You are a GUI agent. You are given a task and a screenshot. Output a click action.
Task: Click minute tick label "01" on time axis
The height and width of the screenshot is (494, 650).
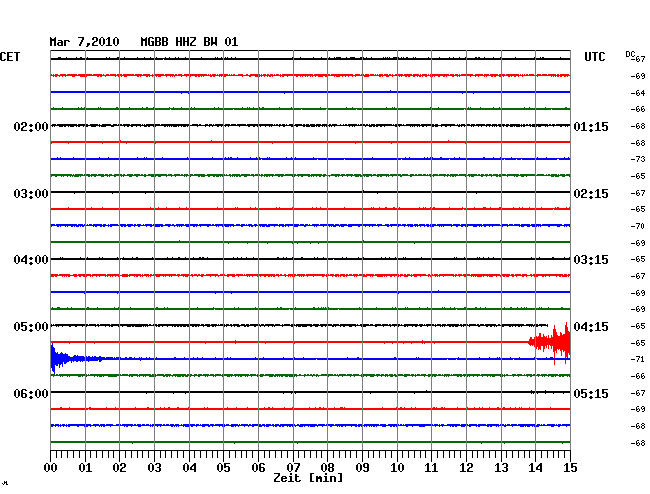click(85, 468)
